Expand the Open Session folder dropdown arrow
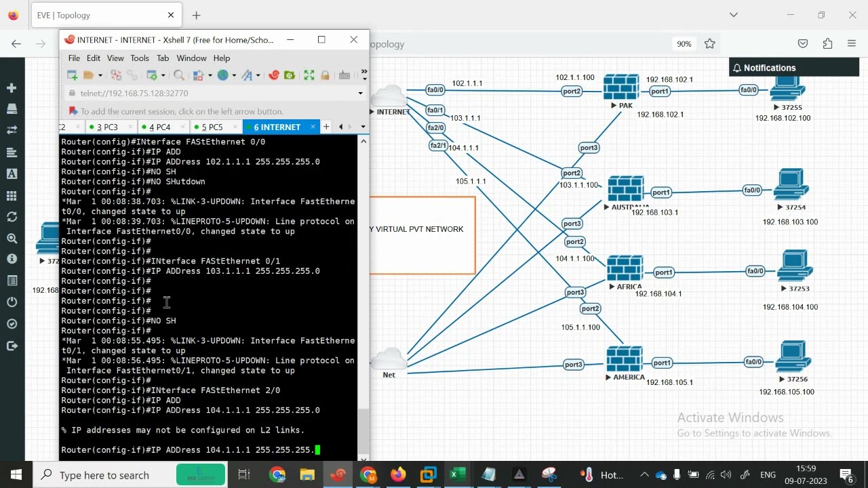Image resolution: width=868 pixels, height=488 pixels. [x=100, y=75]
